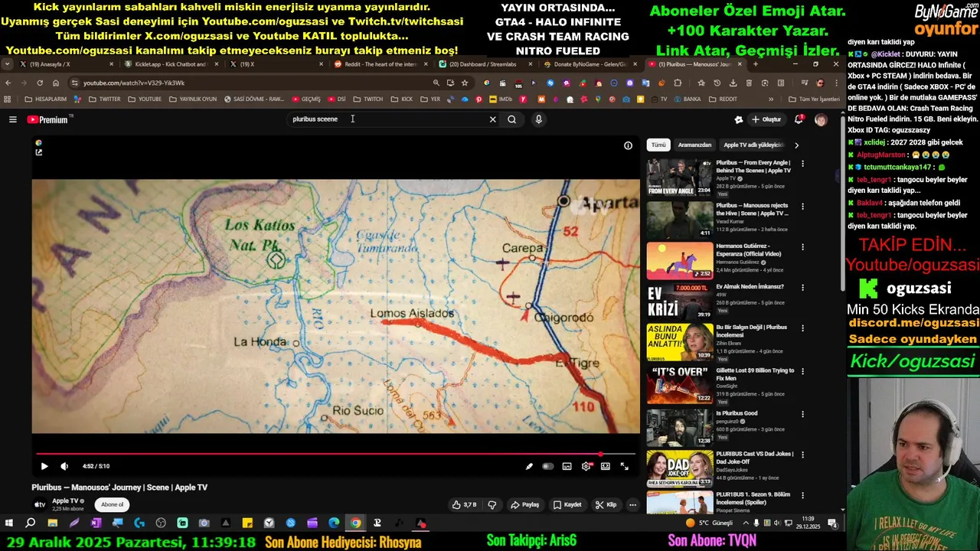Open the KICK bookmarks folder

tap(401, 99)
